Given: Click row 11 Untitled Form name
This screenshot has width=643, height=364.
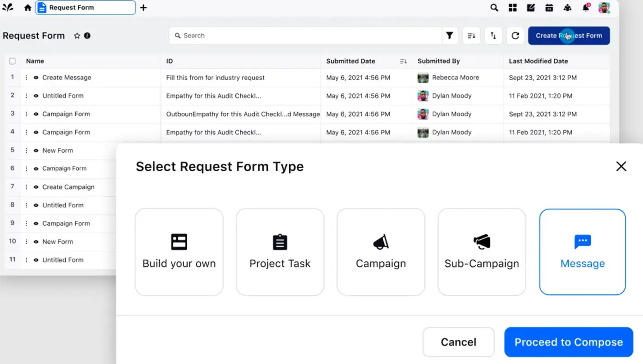Looking at the screenshot, I should 63,260.
